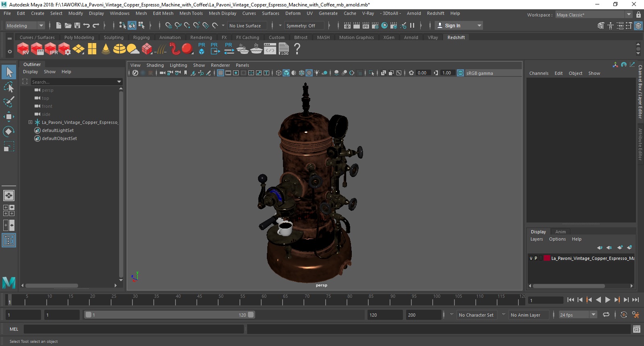The height and width of the screenshot is (346, 644).
Task: Click the red sphere Redshift material icon
Action: [188, 49]
